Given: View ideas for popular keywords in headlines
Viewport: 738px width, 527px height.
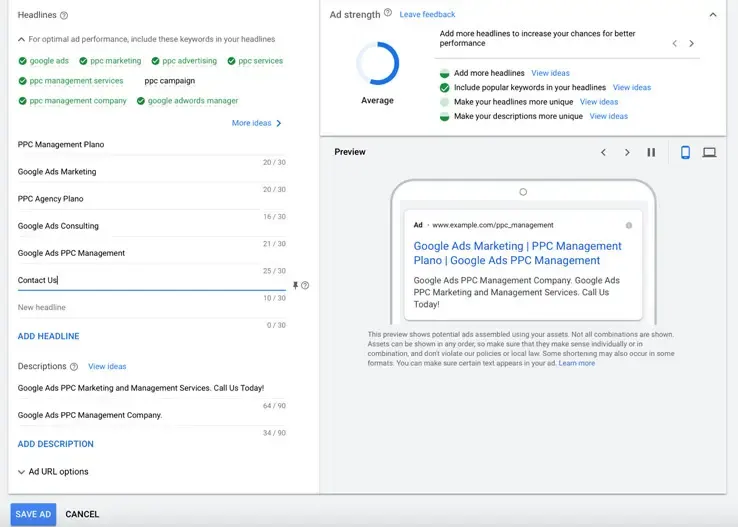Looking at the screenshot, I should (x=632, y=88).
